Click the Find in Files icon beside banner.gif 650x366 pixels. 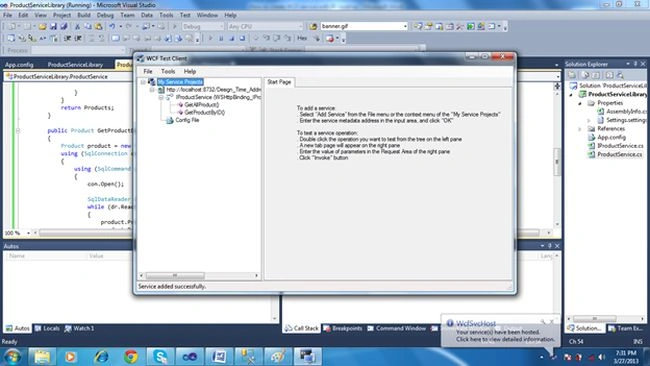coord(313,26)
